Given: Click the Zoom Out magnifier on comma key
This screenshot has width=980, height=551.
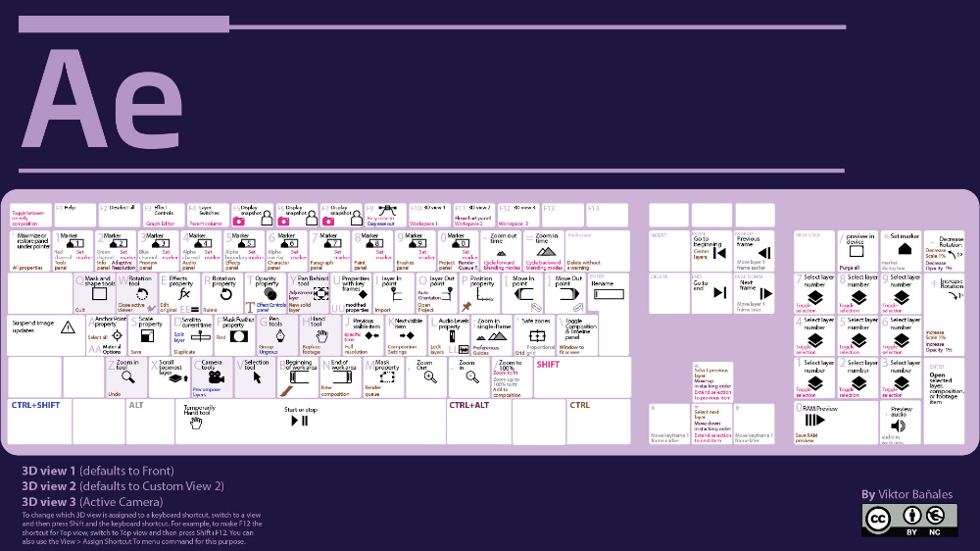Looking at the screenshot, I should (430, 377).
